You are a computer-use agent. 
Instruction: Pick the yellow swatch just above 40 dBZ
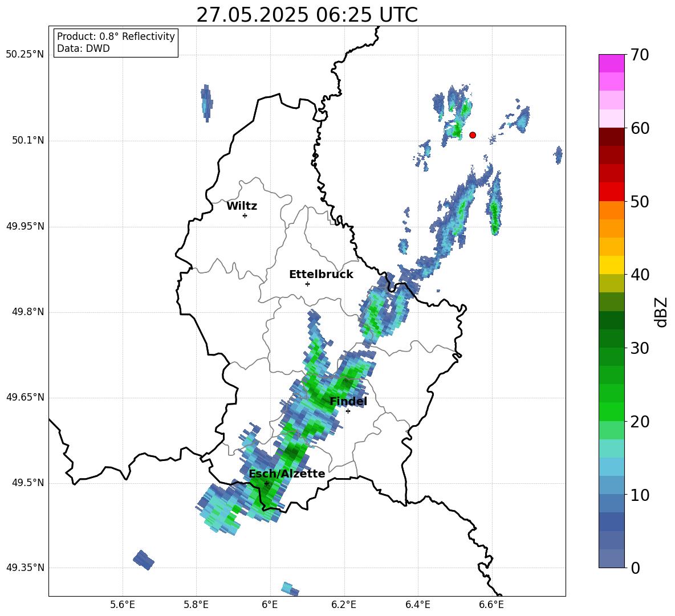coord(612,265)
